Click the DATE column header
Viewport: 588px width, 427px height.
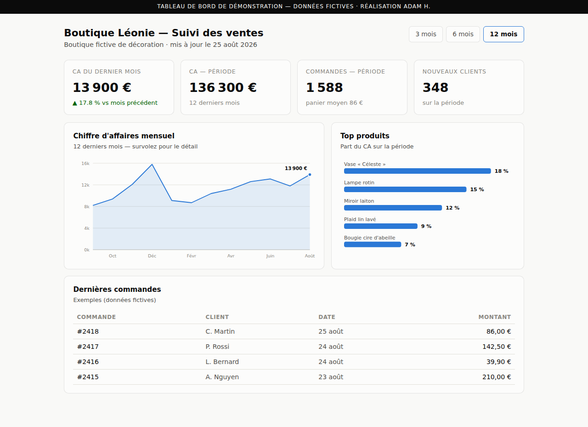click(x=327, y=317)
